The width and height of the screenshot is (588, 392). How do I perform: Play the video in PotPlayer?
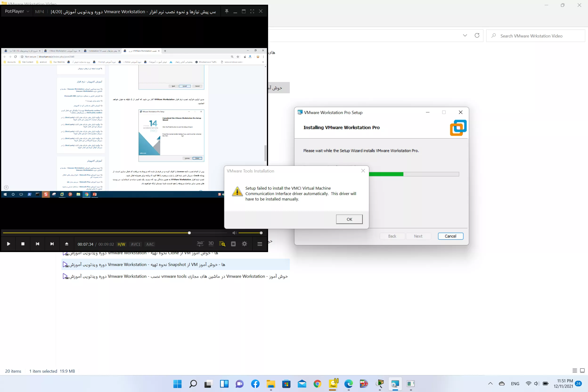8,244
